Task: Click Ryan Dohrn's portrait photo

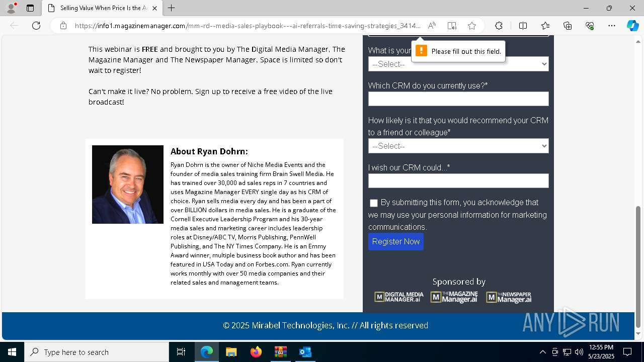Action: (128, 185)
